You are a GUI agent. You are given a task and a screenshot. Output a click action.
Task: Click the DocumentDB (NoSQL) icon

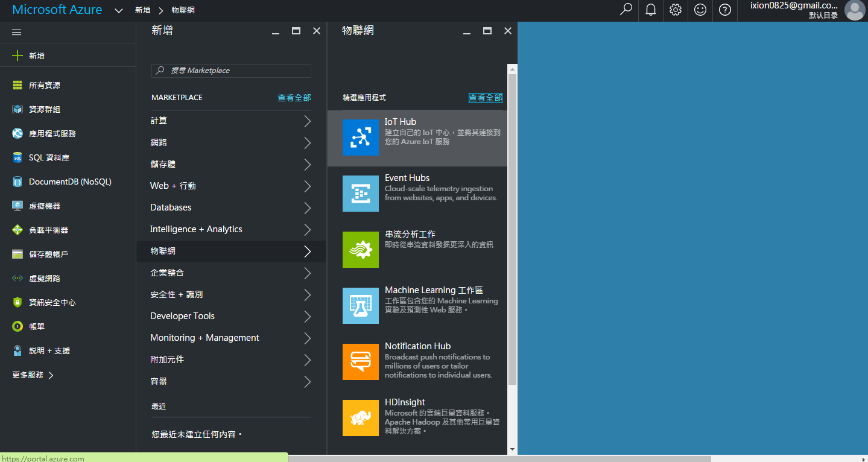tap(17, 182)
